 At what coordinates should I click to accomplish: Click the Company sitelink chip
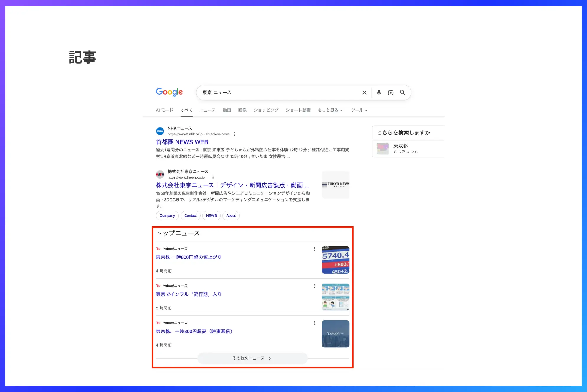tap(167, 216)
